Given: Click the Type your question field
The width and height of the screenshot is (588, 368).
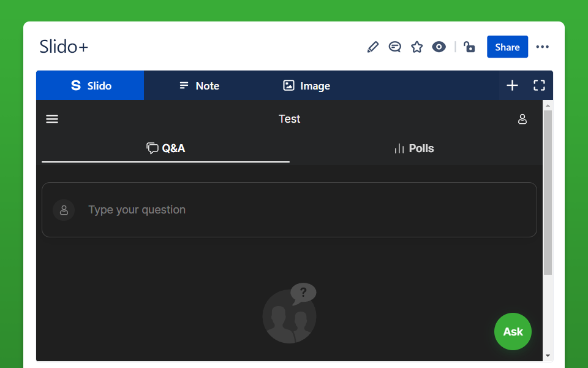Looking at the screenshot, I should pyautogui.click(x=289, y=210).
